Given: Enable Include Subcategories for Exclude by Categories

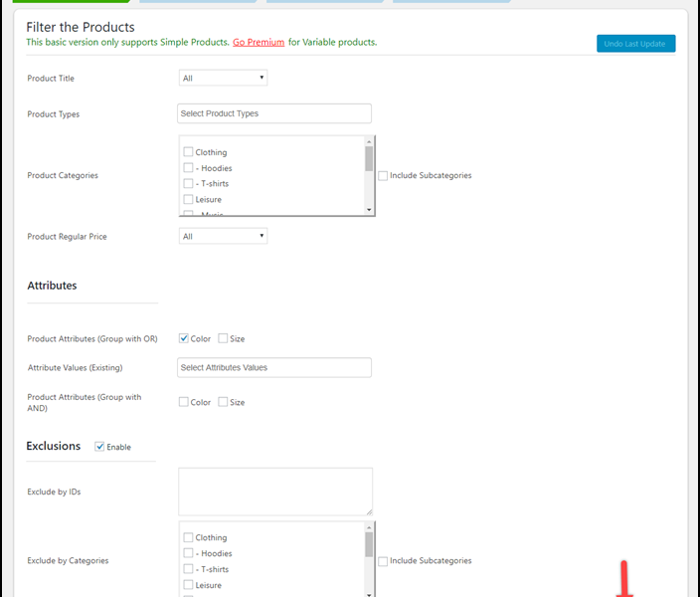Looking at the screenshot, I should click(383, 561).
